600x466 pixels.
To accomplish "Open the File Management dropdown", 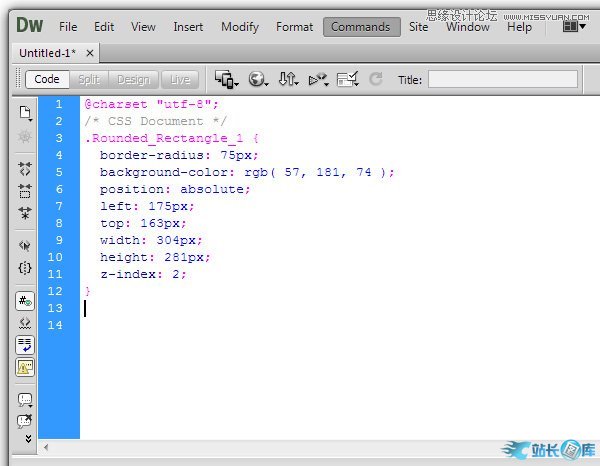I will tap(288, 79).
